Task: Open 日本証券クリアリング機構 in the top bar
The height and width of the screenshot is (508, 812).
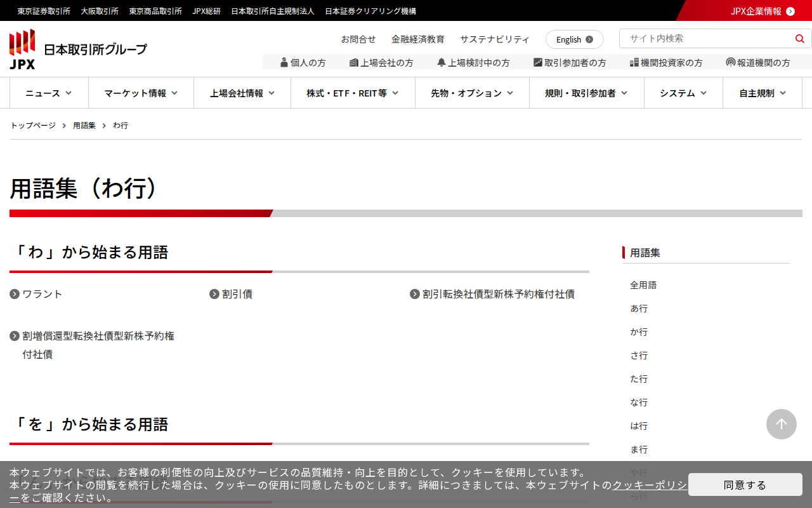Action: pos(370,11)
